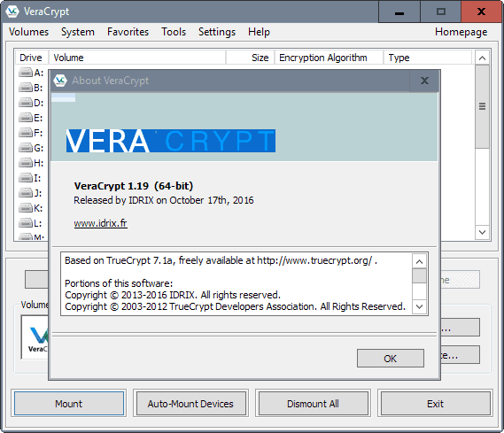
Task: Click 'Copyright © 2013-2016 IDRIX' line
Action: pyautogui.click(x=173, y=295)
